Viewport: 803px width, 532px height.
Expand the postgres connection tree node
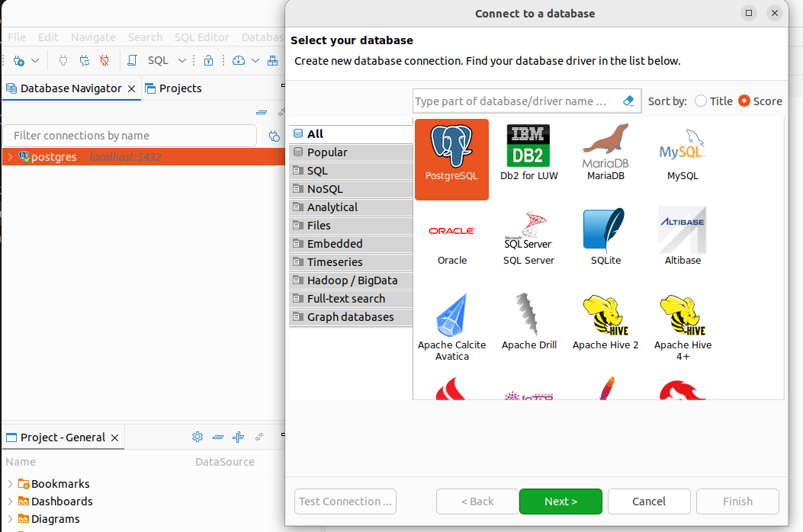(x=9, y=157)
